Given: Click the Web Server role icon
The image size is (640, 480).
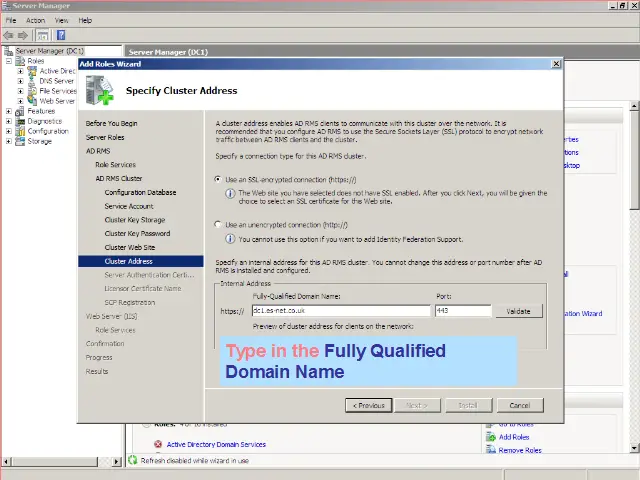Looking at the screenshot, I should (32, 100).
